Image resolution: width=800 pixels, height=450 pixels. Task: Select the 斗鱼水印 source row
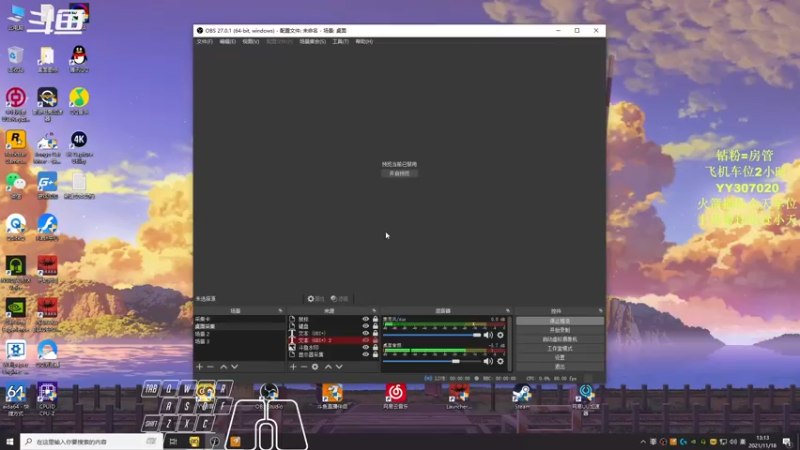[x=334, y=347]
